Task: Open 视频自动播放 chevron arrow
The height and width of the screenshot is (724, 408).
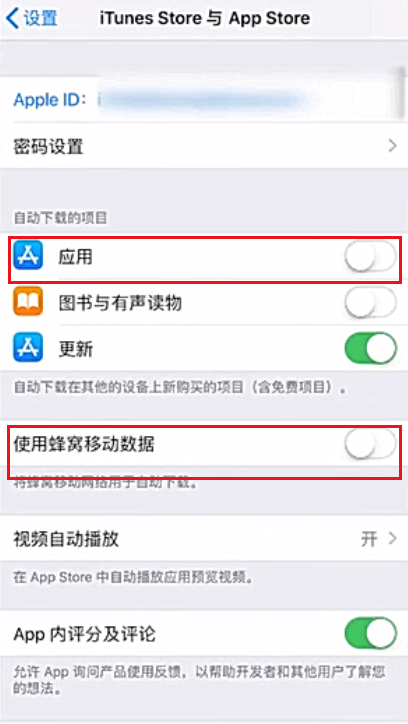Action: pyautogui.click(x=393, y=538)
